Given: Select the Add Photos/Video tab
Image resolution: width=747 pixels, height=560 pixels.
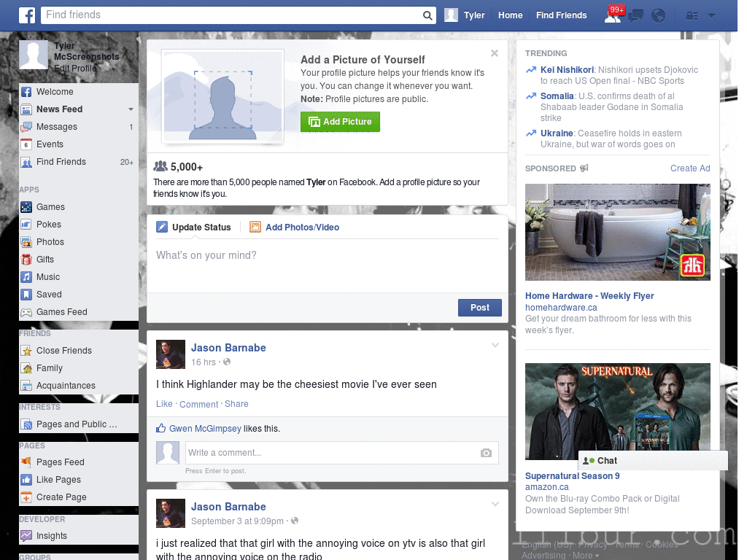Looking at the screenshot, I should pyautogui.click(x=295, y=227).
